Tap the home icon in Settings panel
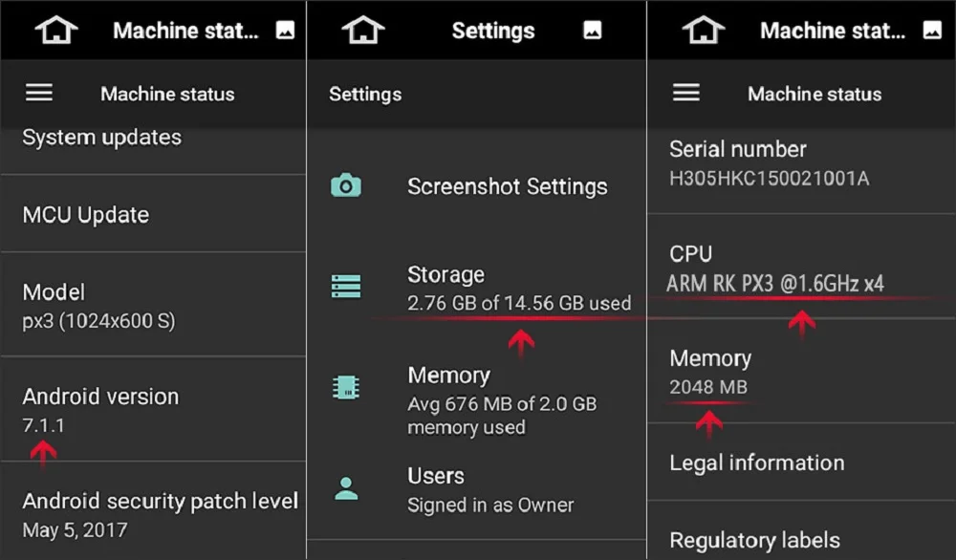The height and width of the screenshot is (560, 956). tap(362, 30)
